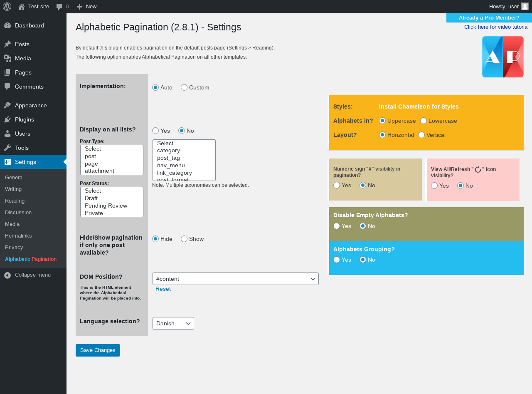Choose Yes for numeric sign visibility
Image resolution: width=532 pixels, height=394 pixels.
337,185
